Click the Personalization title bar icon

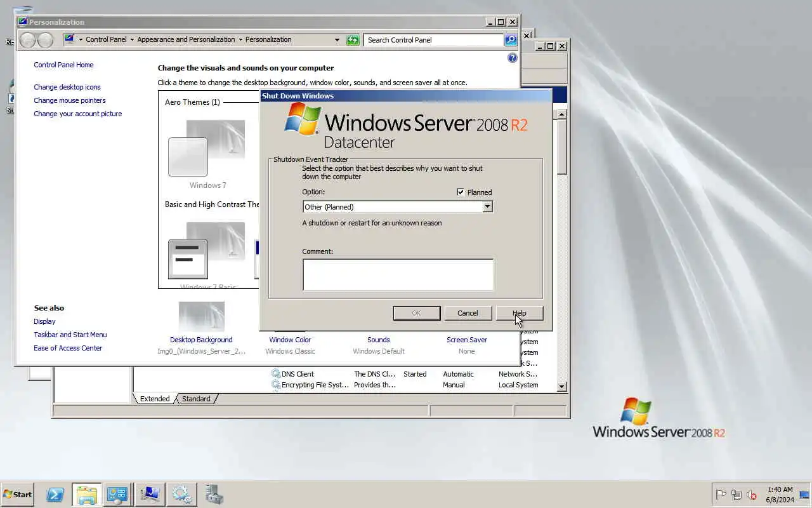tap(23, 22)
